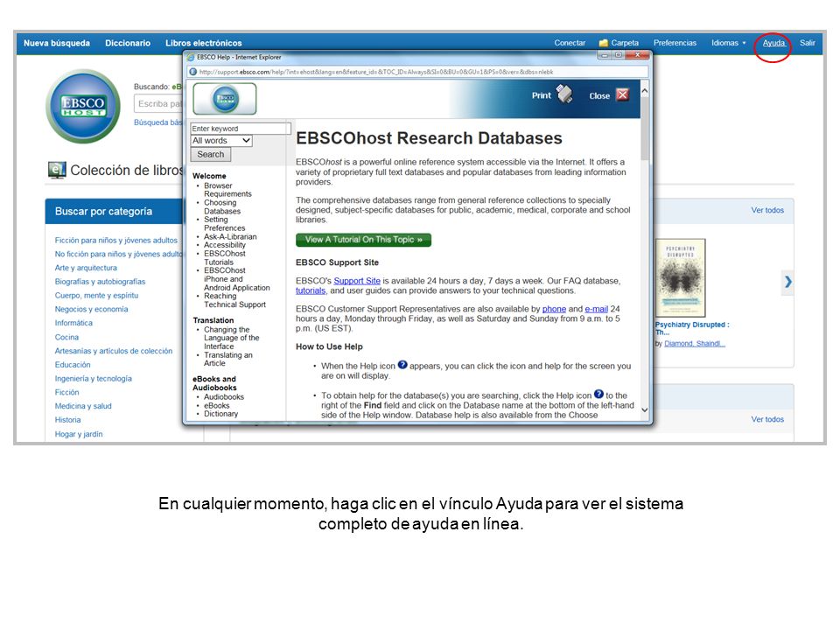Select category Educación

pyautogui.click(x=73, y=365)
